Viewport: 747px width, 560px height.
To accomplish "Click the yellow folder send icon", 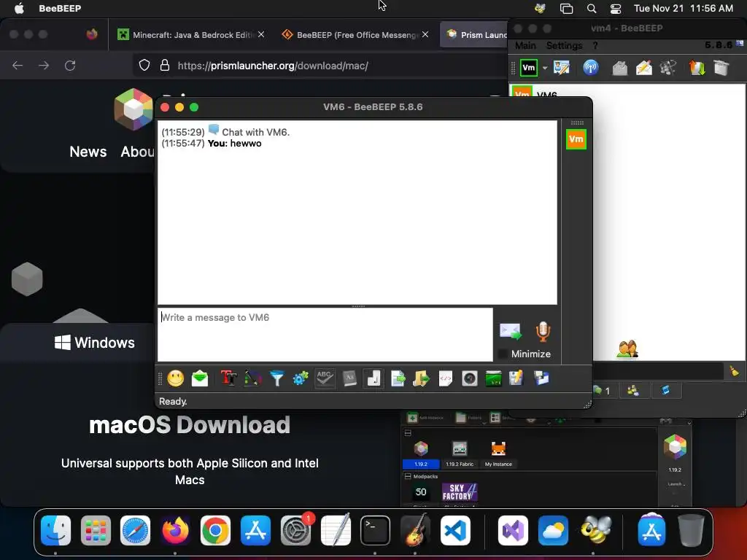I will (x=421, y=378).
